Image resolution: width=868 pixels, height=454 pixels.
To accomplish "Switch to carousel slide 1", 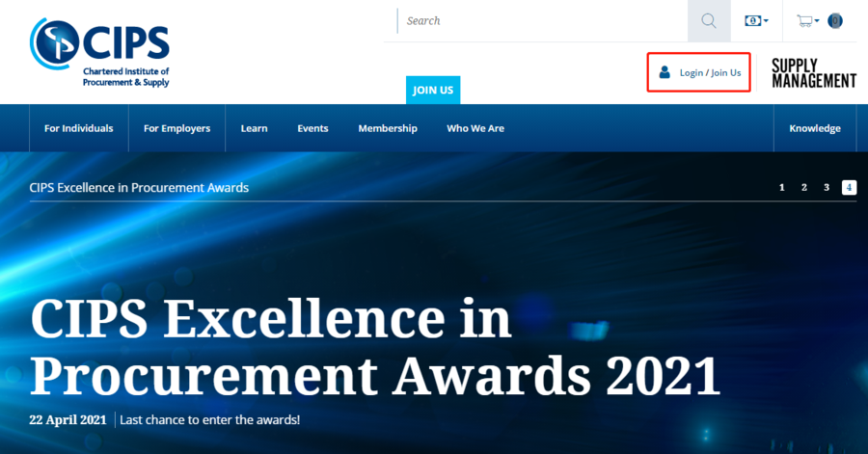I will click(782, 187).
